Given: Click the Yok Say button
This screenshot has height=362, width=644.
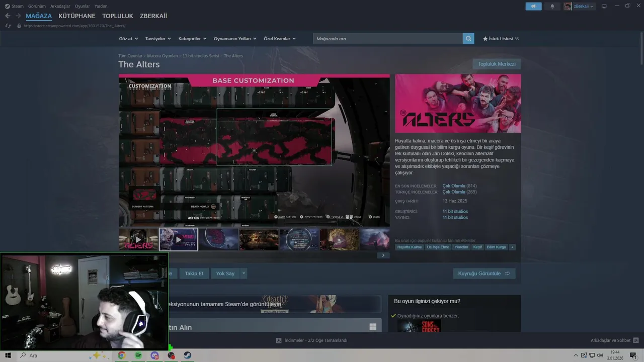Looking at the screenshot, I should point(225,274).
